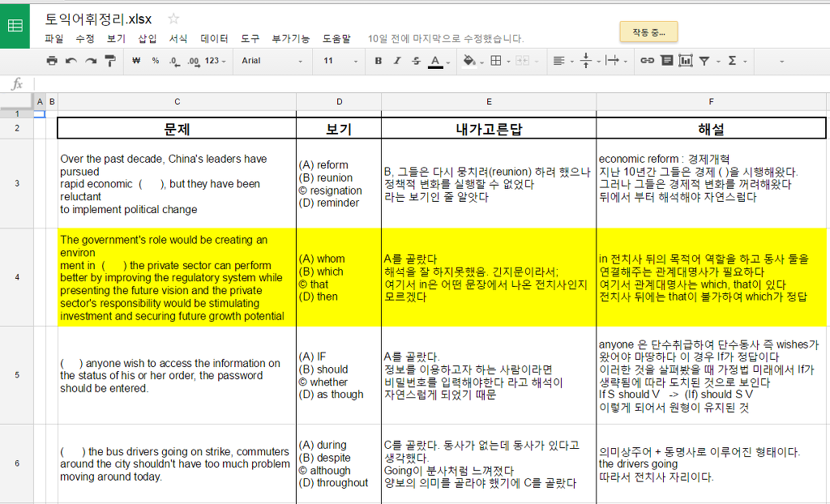Open the 파일 menu
830x504 pixels.
(54, 39)
